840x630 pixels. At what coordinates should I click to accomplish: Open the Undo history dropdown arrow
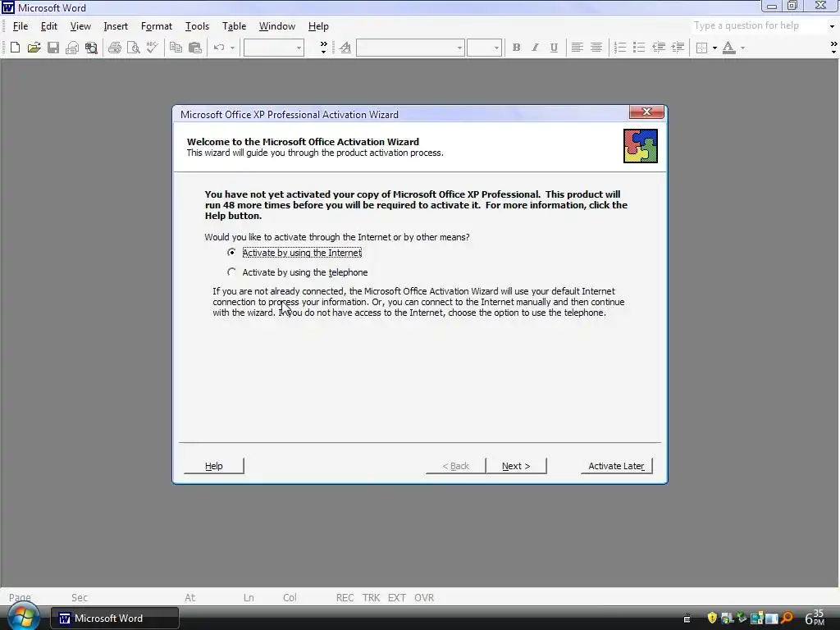click(x=232, y=48)
